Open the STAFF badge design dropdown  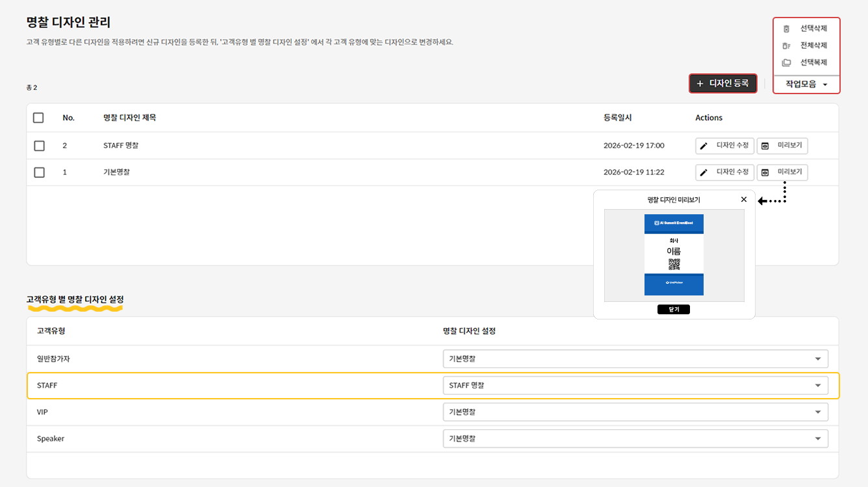point(635,385)
